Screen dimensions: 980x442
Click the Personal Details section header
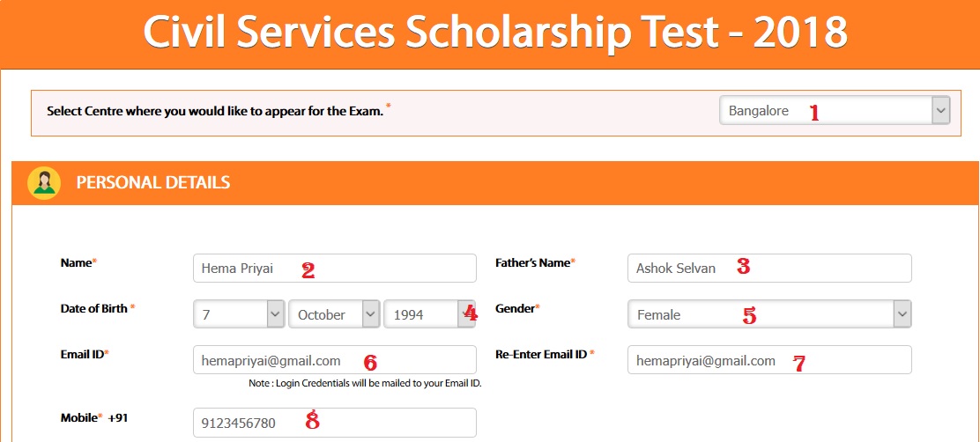pyautogui.click(x=153, y=183)
